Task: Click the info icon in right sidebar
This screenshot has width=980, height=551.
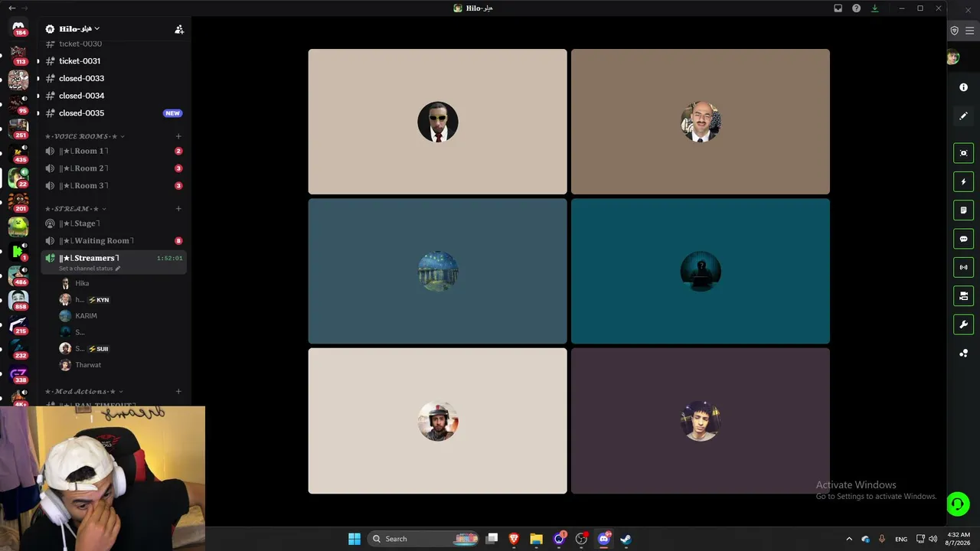Action: pyautogui.click(x=964, y=87)
